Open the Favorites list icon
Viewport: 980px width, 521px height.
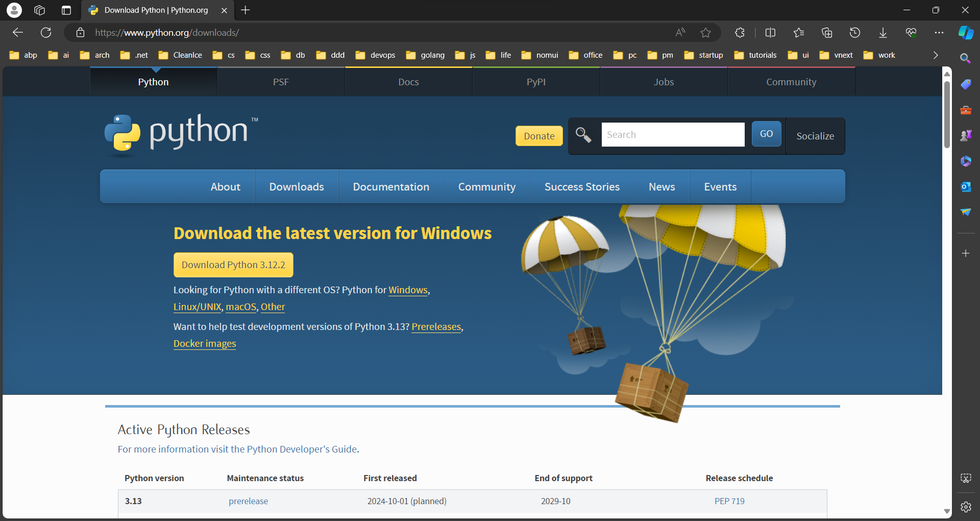(x=799, y=33)
